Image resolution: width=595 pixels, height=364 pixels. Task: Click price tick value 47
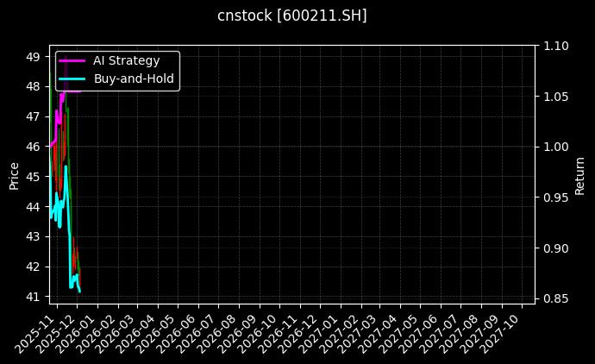33,116
